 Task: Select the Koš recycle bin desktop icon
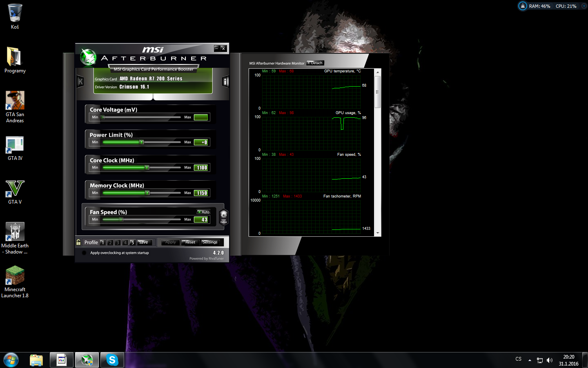15,17
